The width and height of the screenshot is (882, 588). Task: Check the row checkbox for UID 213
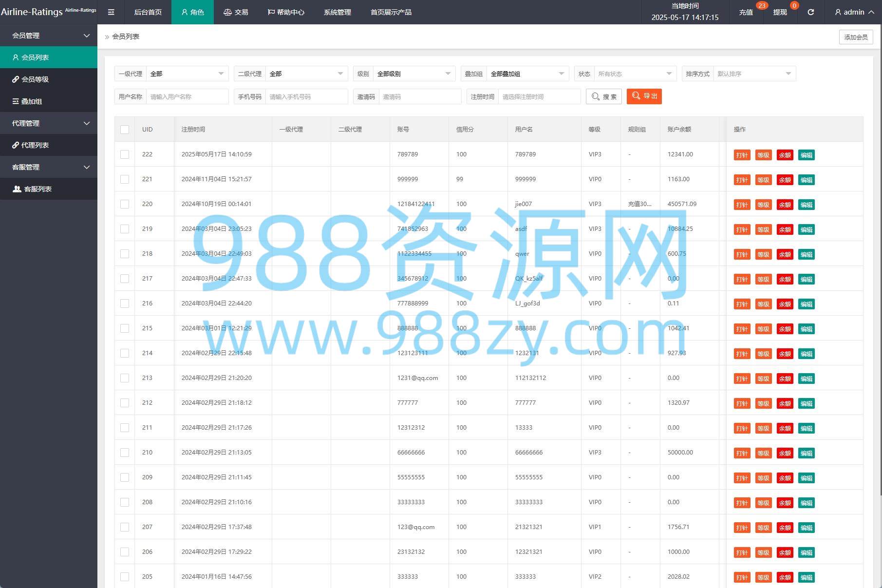(x=125, y=378)
